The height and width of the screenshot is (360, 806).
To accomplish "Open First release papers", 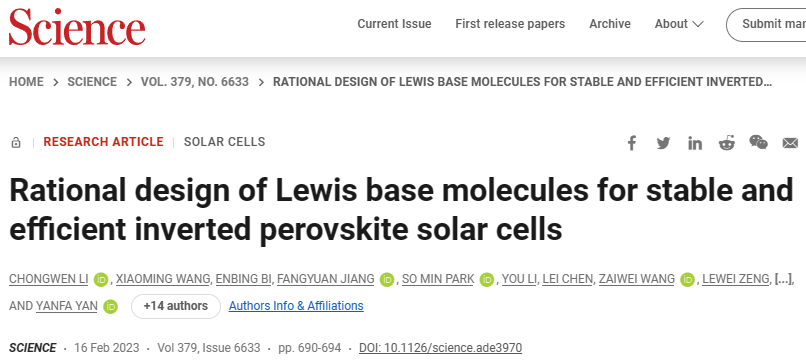I will click(510, 24).
